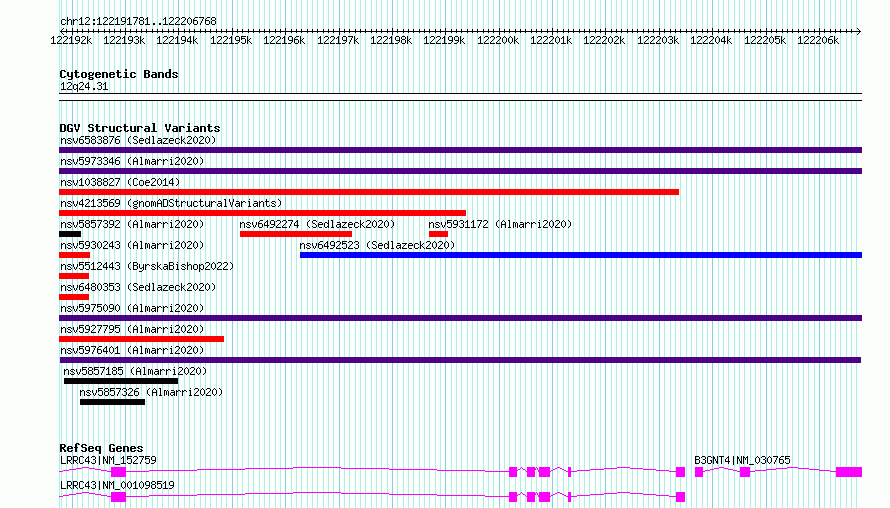Select the nsv5930243 short red bar
Screen dimensions: 890x508
point(74,255)
